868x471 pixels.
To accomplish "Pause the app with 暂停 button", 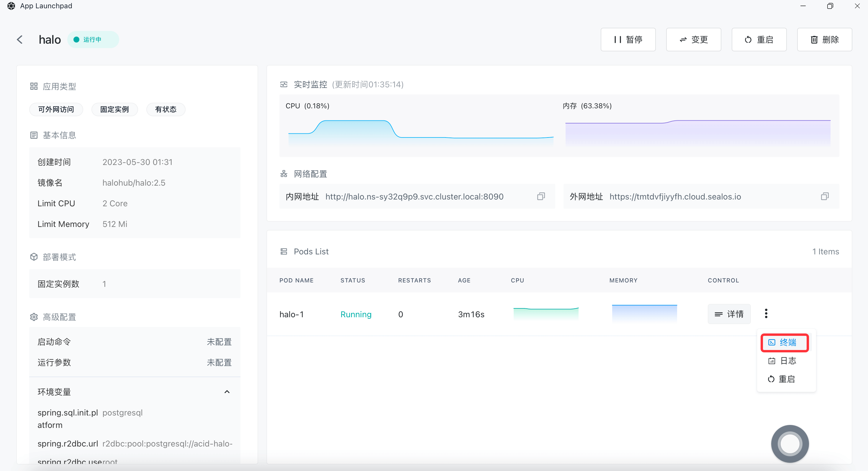I will (x=628, y=40).
